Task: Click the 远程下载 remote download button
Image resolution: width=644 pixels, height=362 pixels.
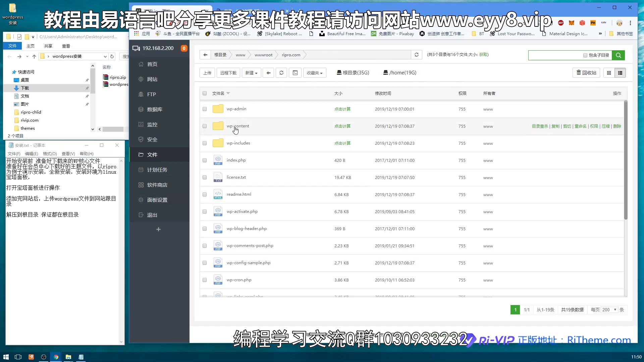Action: [228, 73]
